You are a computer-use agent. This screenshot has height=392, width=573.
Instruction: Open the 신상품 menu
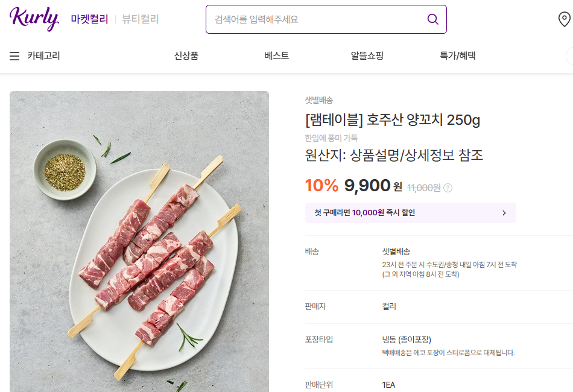186,56
